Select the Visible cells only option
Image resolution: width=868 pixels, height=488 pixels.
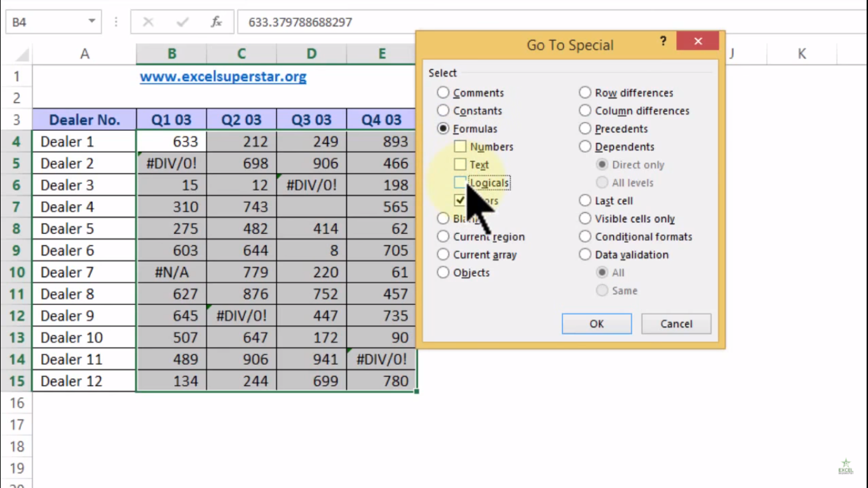click(585, 219)
